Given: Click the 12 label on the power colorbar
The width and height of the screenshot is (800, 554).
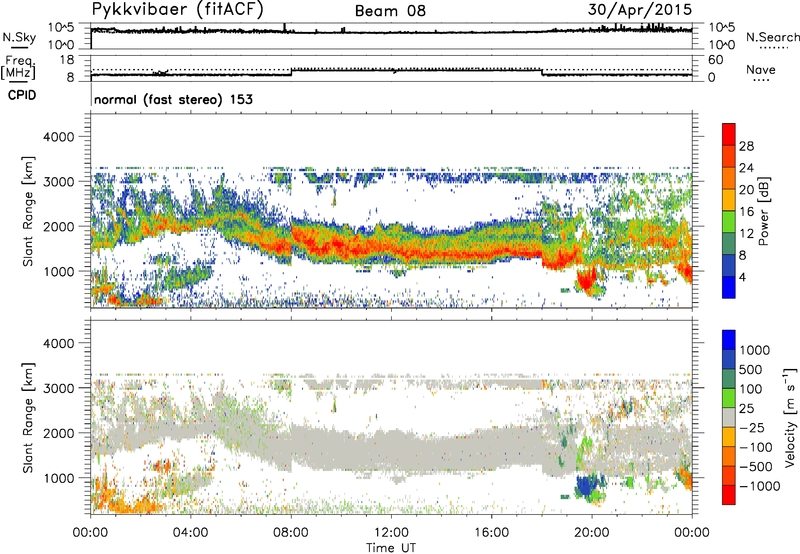Looking at the screenshot, I should click(746, 234).
